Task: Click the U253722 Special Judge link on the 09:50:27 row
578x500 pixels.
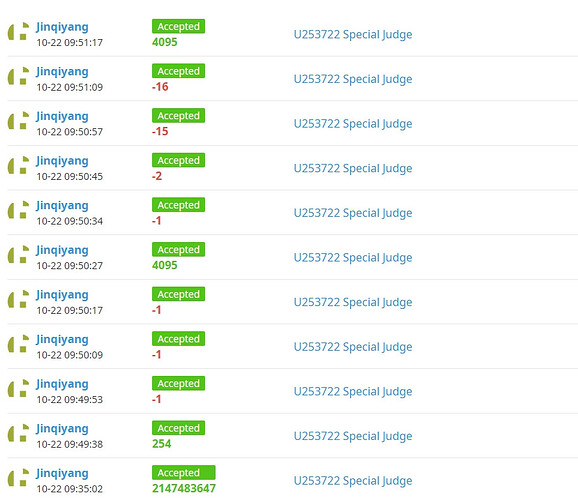Action: [353, 258]
